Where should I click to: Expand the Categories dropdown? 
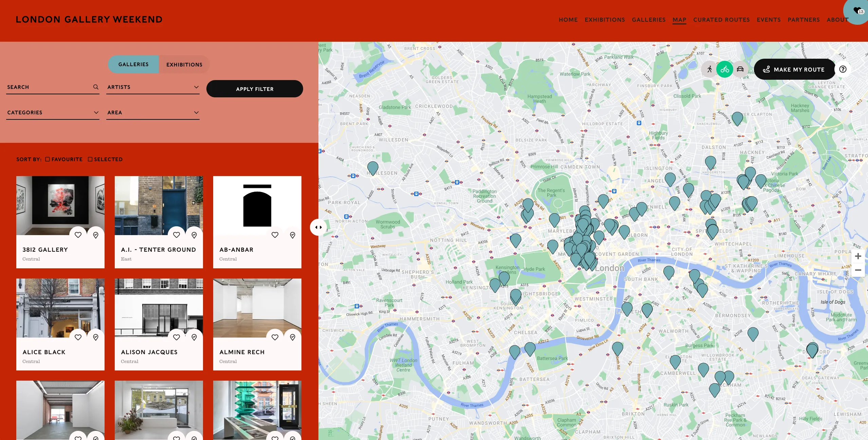click(53, 113)
